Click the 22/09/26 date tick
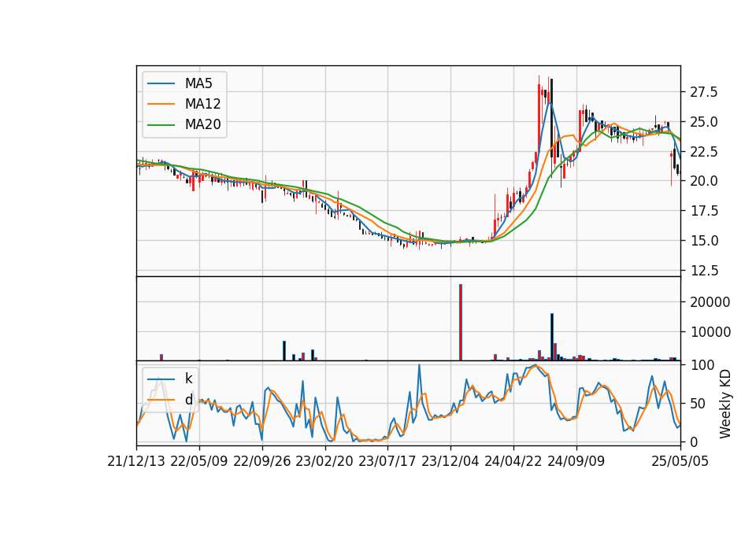This screenshot has width=756, height=543. point(262,461)
